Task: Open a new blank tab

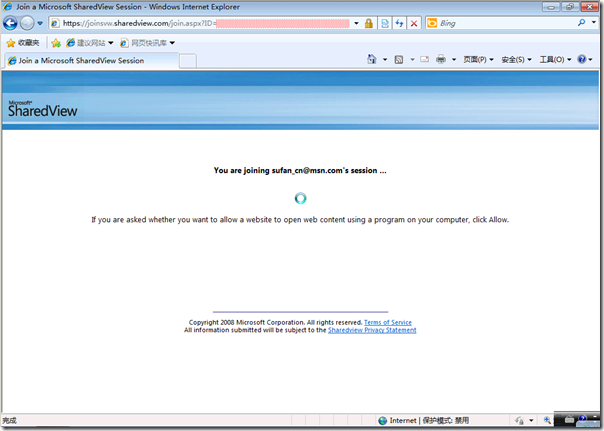Action: pyautogui.click(x=188, y=61)
